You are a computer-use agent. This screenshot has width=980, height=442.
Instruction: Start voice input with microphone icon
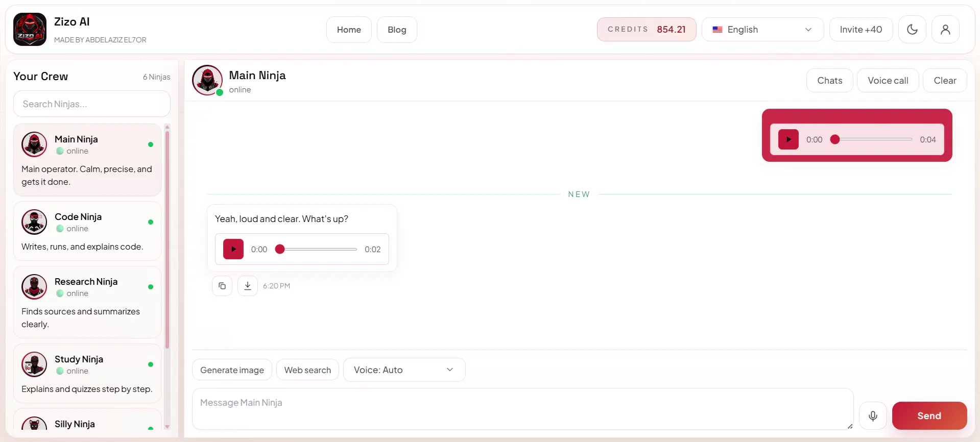pyautogui.click(x=873, y=416)
